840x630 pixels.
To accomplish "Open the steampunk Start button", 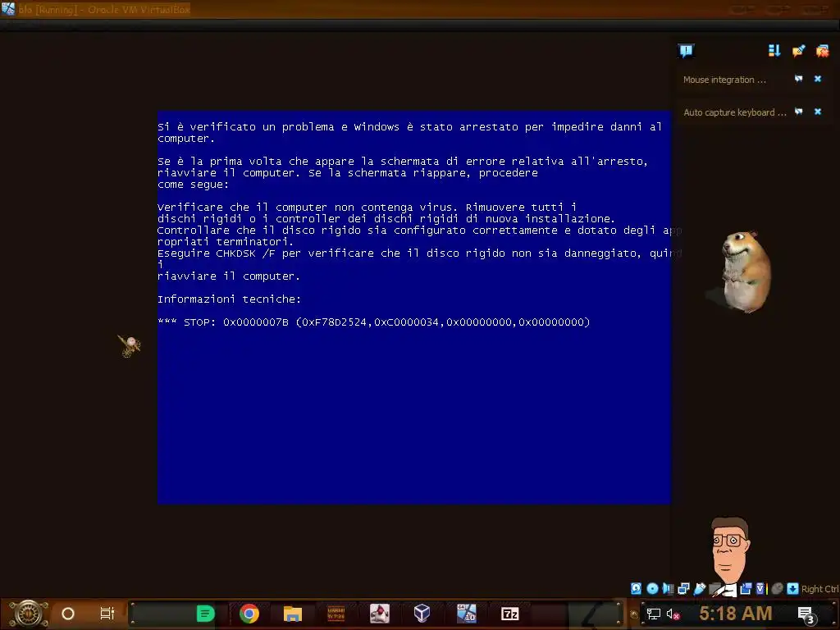I will [x=29, y=614].
